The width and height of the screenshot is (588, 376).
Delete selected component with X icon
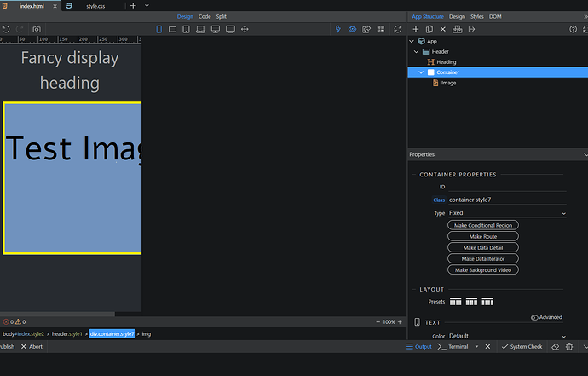pyautogui.click(x=443, y=29)
